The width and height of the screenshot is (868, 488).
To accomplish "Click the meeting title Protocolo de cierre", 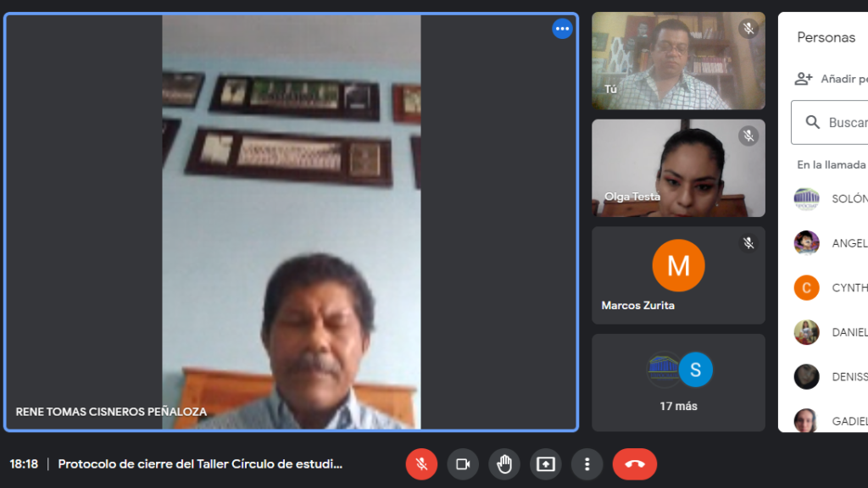I will pos(200,464).
